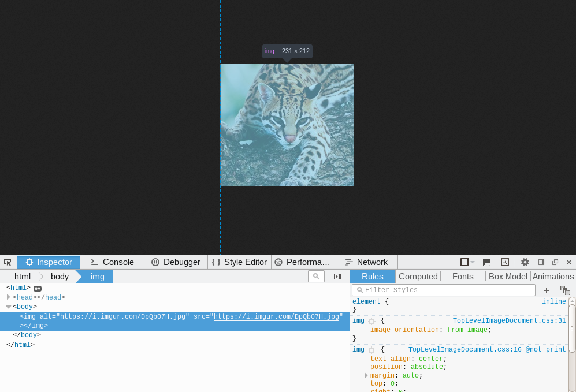
Task: Open developer tools settings gear
Action: click(x=525, y=262)
